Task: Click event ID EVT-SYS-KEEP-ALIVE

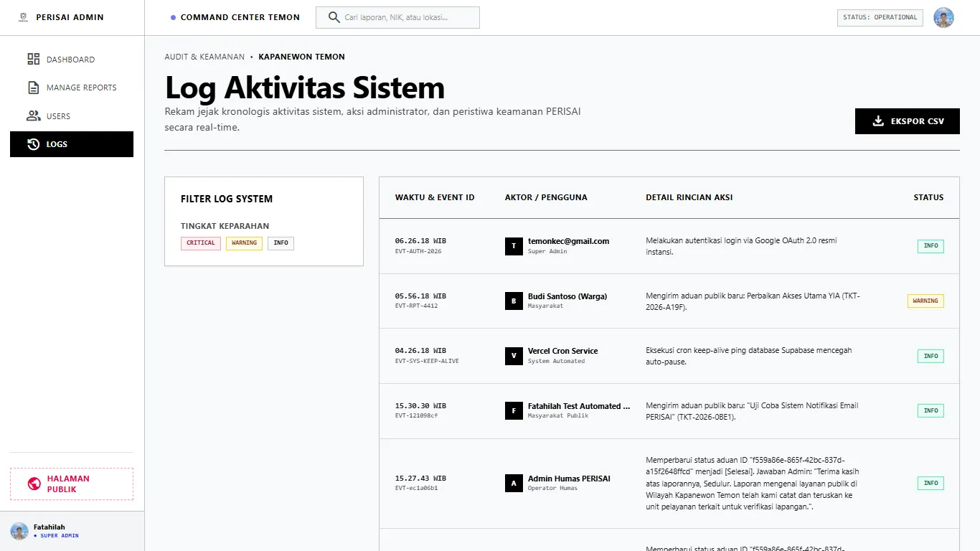Action: pos(427,361)
